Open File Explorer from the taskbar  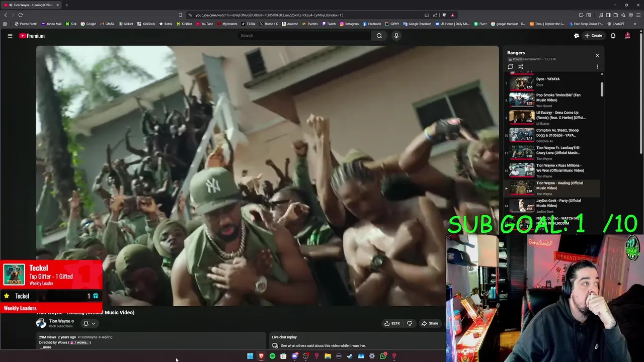(x=328, y=356)
